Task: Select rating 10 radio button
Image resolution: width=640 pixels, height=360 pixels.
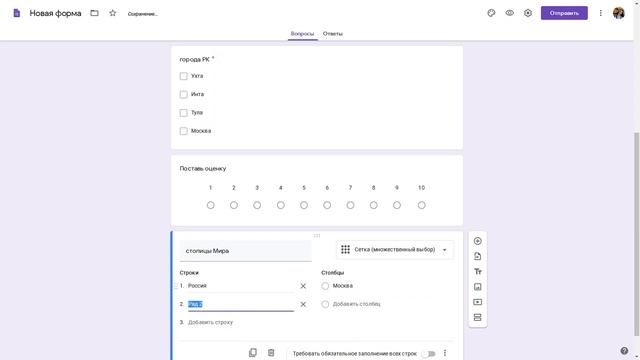Action: click(421, 205)
